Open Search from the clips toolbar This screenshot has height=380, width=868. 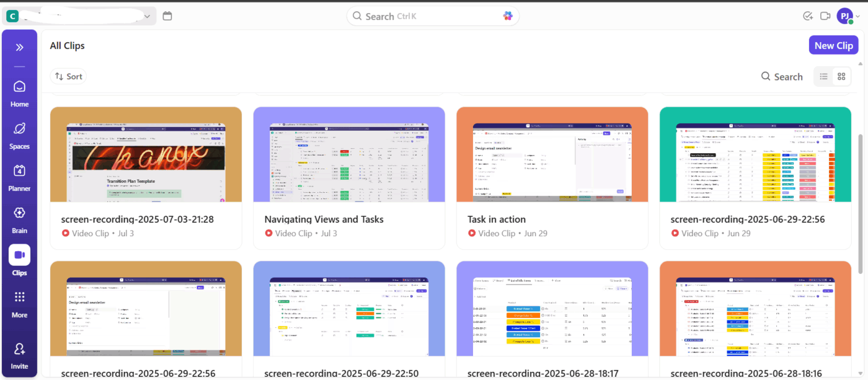pos(782,76)
